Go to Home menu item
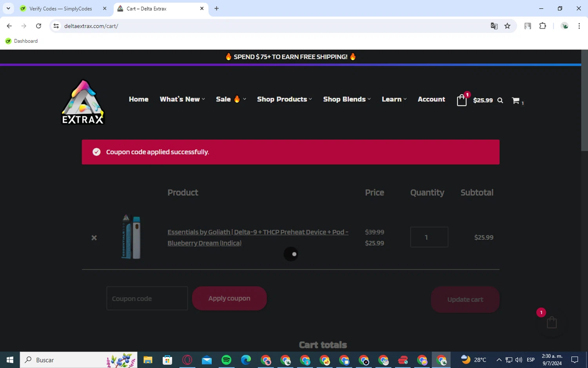Screen dimensions: 588x368 (x=138, y=99)
